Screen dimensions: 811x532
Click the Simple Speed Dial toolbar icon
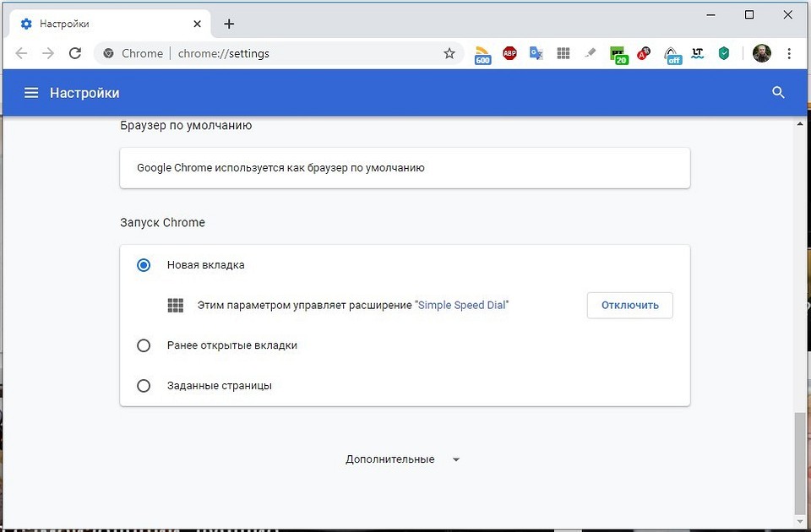[563, 53]
